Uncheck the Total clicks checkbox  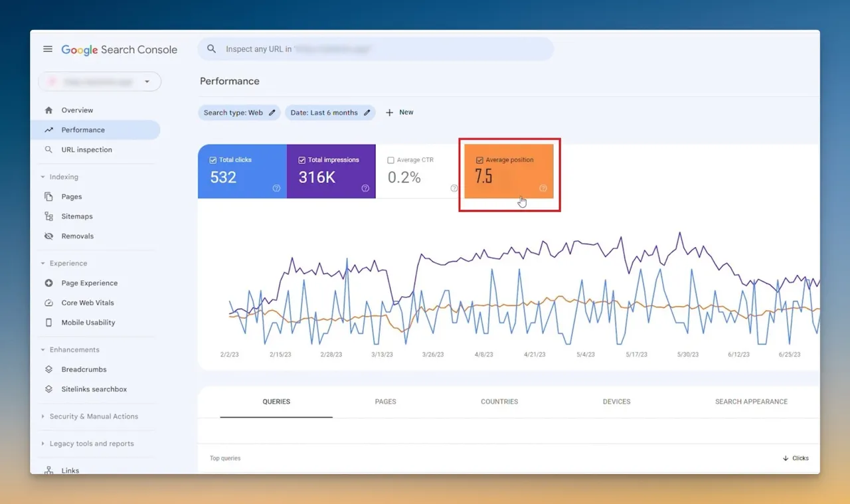[x=213, y=160]
